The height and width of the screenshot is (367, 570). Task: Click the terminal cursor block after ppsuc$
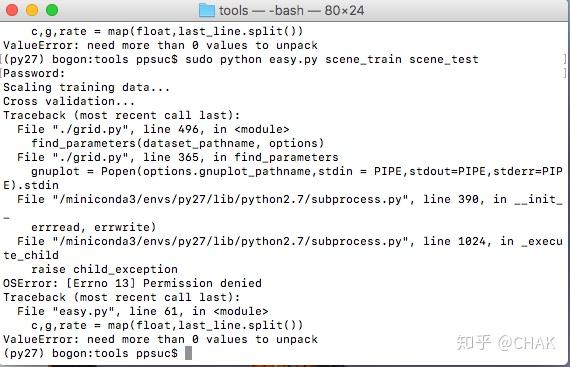coord(188,353)
